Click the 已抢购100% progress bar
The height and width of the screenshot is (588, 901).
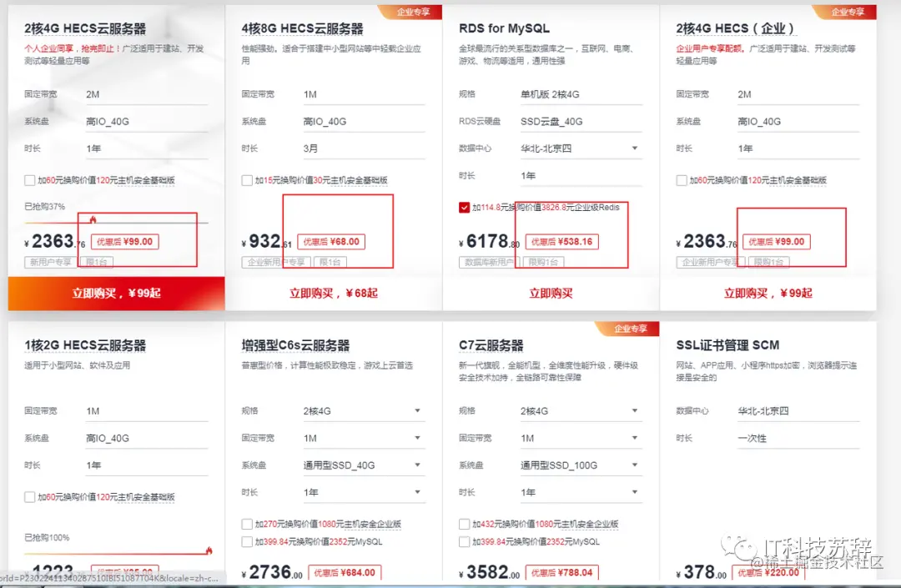pyautogui.click(x=116, y=554)
